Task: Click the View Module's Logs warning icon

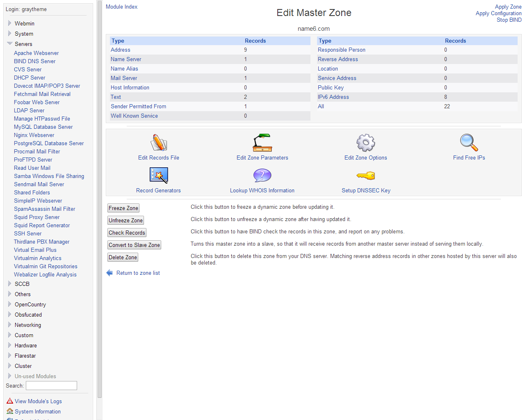Action: 10,401
